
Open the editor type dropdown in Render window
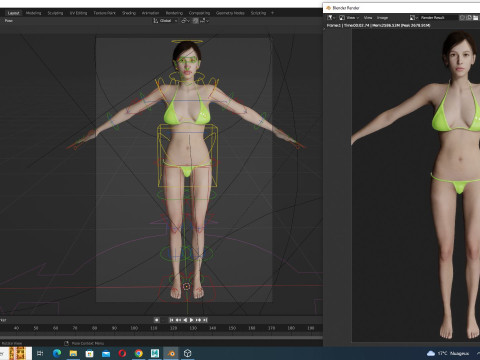pyautogui.click(x=331, y=18)
